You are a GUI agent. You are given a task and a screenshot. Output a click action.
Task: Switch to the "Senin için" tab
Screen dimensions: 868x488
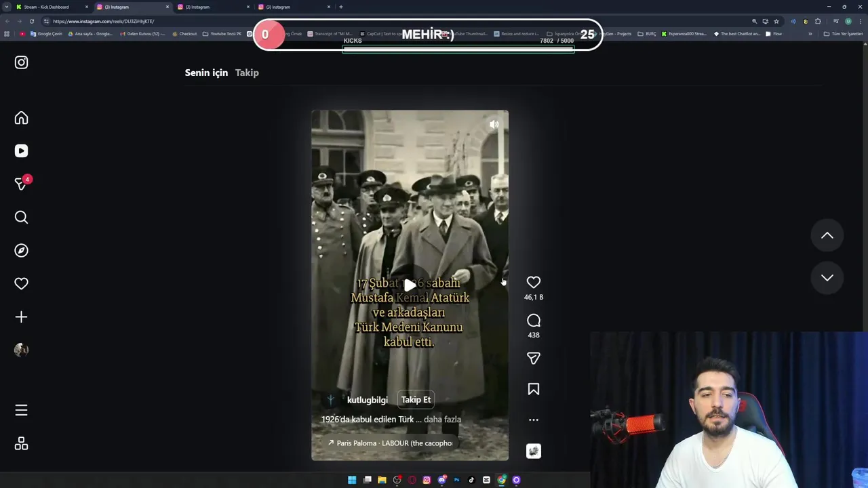206,73
